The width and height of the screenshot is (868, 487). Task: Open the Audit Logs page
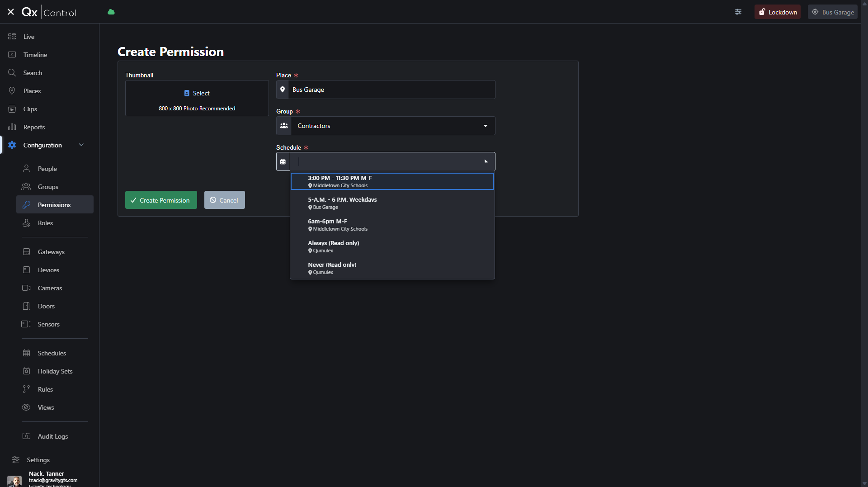tap(52, 436)
